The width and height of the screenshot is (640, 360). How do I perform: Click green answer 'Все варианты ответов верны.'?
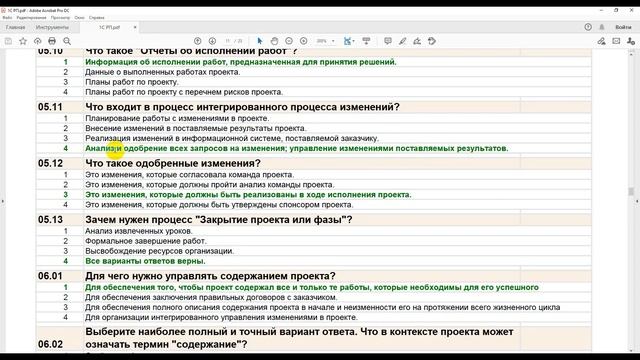coord(145,261)
